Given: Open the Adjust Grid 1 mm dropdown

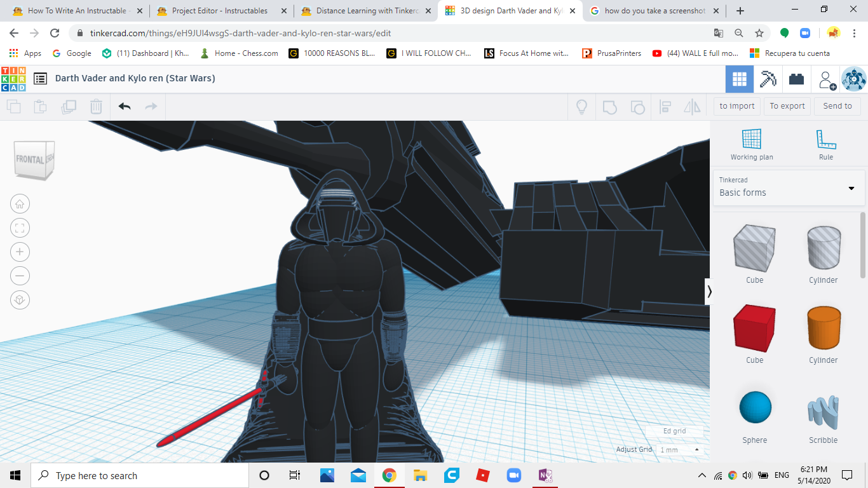Looking at the screenshot, I should point(679,449).
